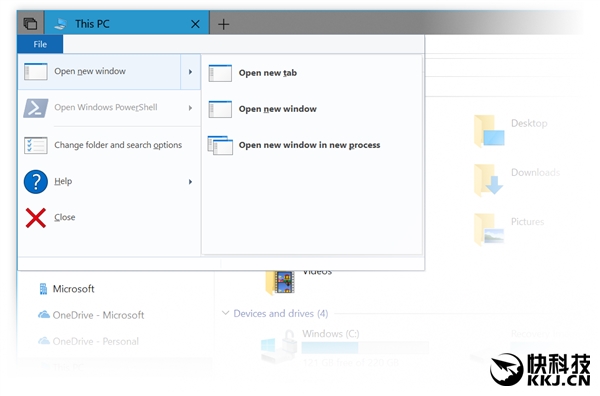The height and width of the screenshot is (396, 600).
Task: Click the PowerShell icon
Action: (36, 108)
